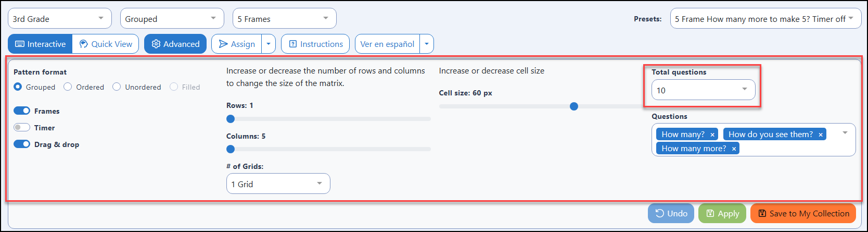Open the Instructions help button
Viewport: 868px width, 232px height.
(x=316, y=44)
